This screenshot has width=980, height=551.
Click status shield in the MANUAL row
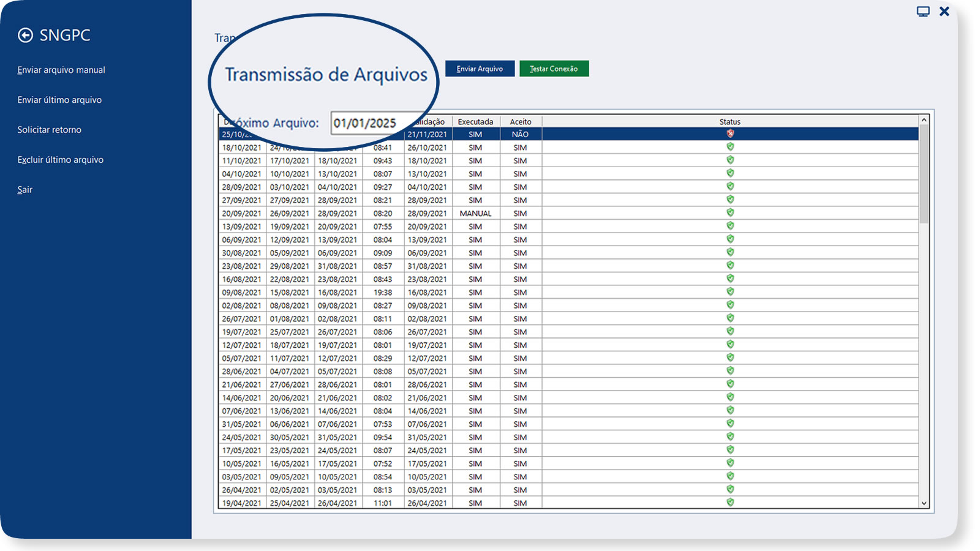coord(730,212)
